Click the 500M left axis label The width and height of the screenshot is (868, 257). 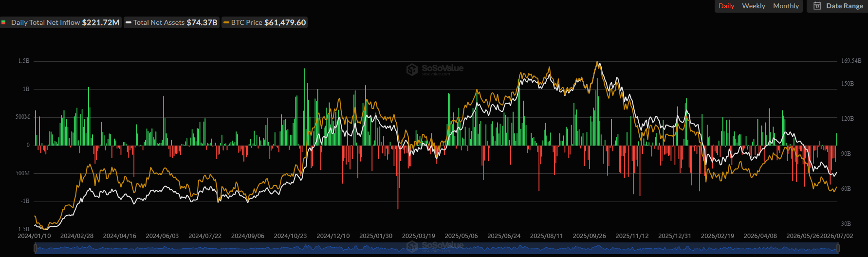[23, 117]
